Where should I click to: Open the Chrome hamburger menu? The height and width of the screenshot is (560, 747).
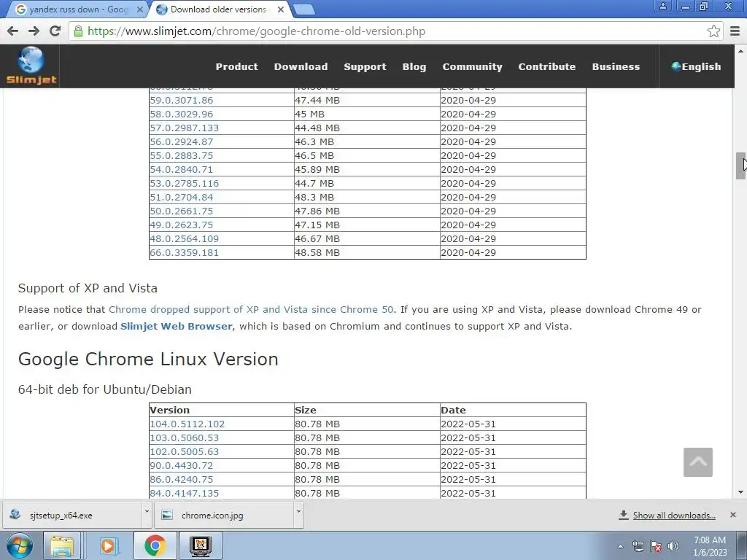(x=735, y=31)
